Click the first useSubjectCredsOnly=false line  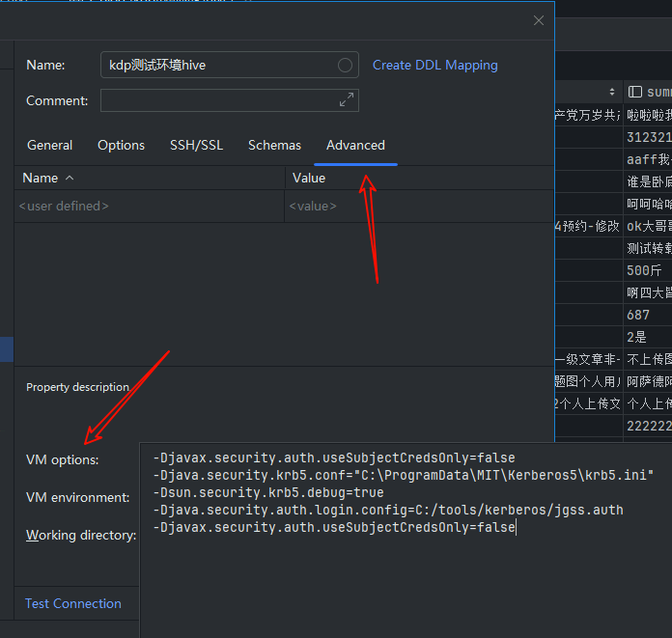coord(334,458)
